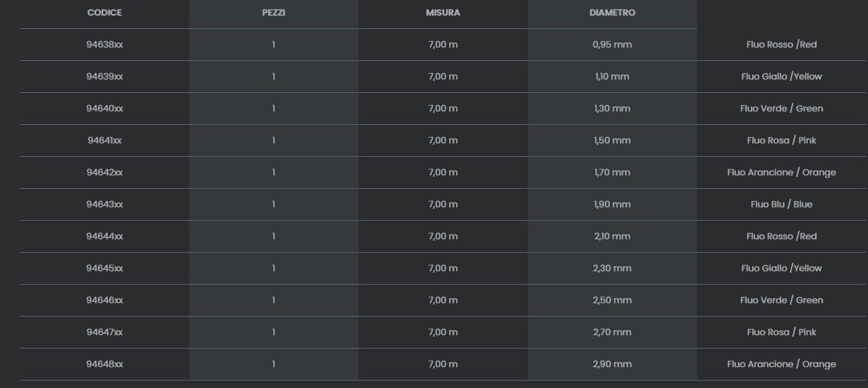Click Fluo Verde / Green for 94640xx
Screen dimensions: 868x388
[781, 109]
